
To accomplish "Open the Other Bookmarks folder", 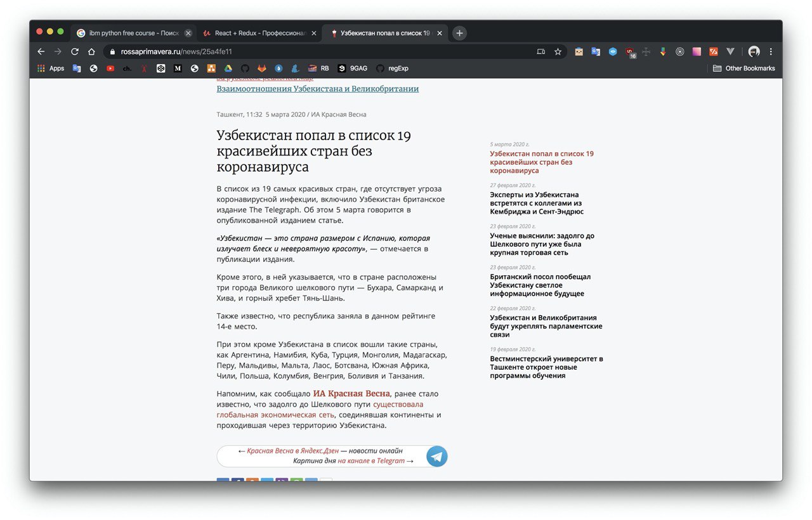I will [x=744, y=68].
